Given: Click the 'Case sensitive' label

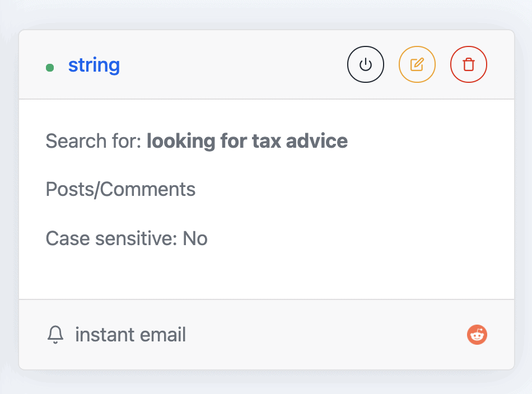Looking at the screenshot, I should 111,238.
